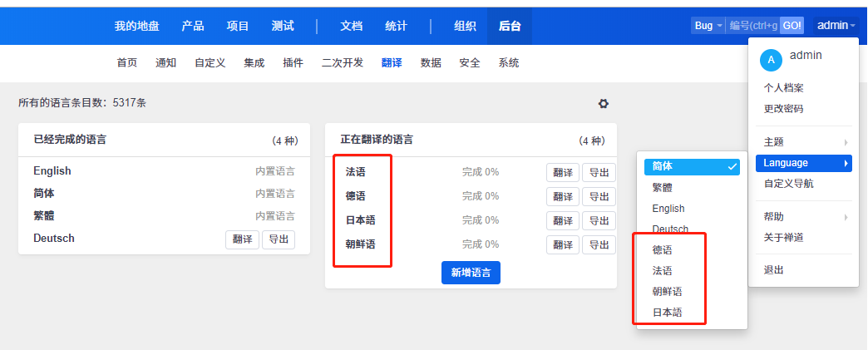Switch to the 安全 sub-tab
The image size is (868, 350).
click(x=470, y=63)
